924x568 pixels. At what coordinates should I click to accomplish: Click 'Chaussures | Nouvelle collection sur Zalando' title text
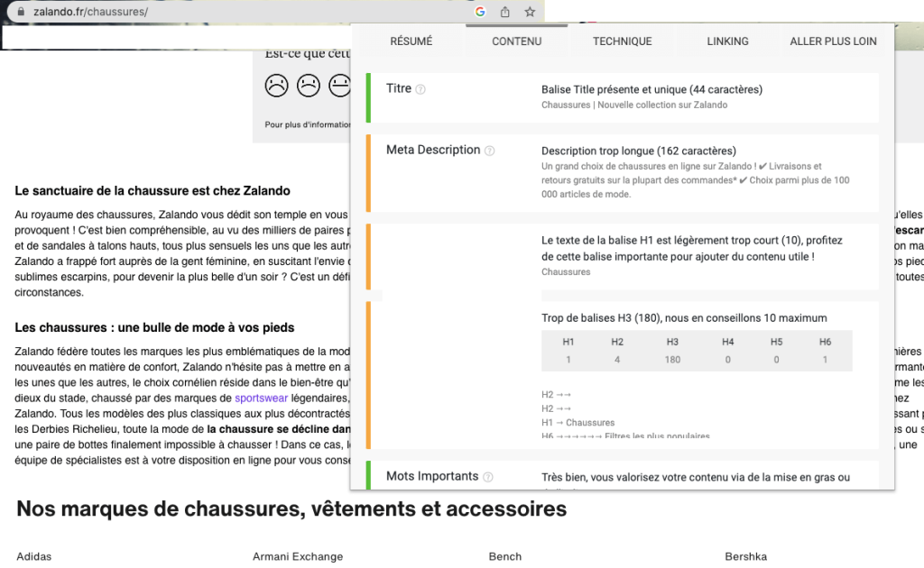[x=634, y=105]
